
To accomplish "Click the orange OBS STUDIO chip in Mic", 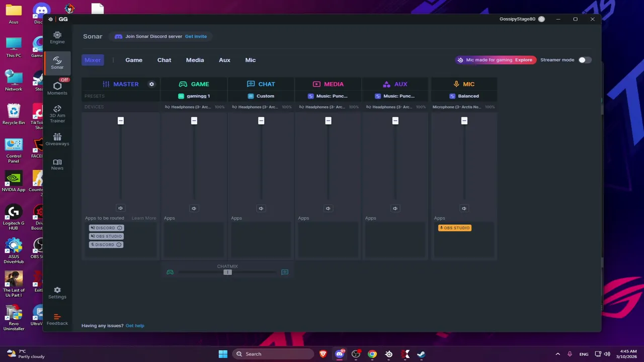I will (x=455, y=228).
